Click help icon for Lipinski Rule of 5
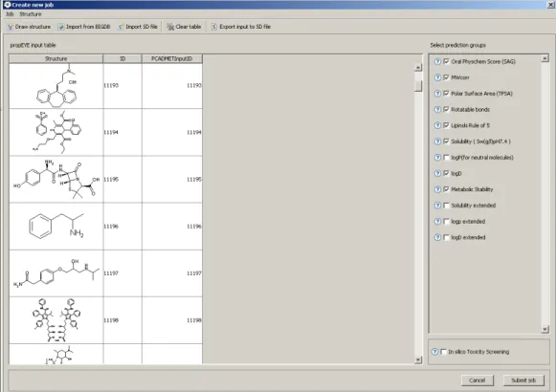The image size is (556, 392). (437, 125)
